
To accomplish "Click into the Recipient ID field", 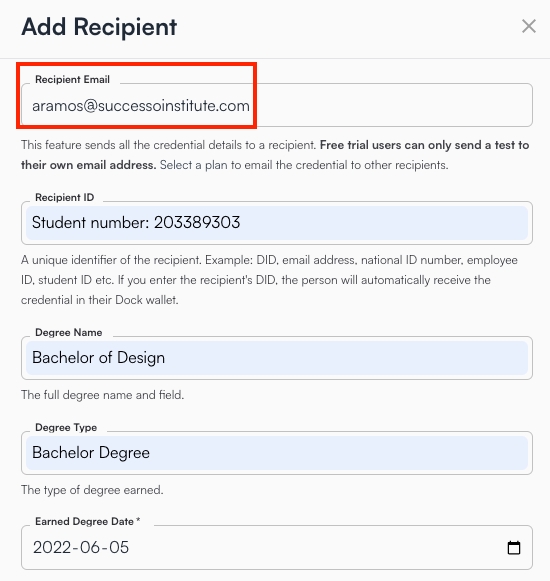I will coord(277,223).
